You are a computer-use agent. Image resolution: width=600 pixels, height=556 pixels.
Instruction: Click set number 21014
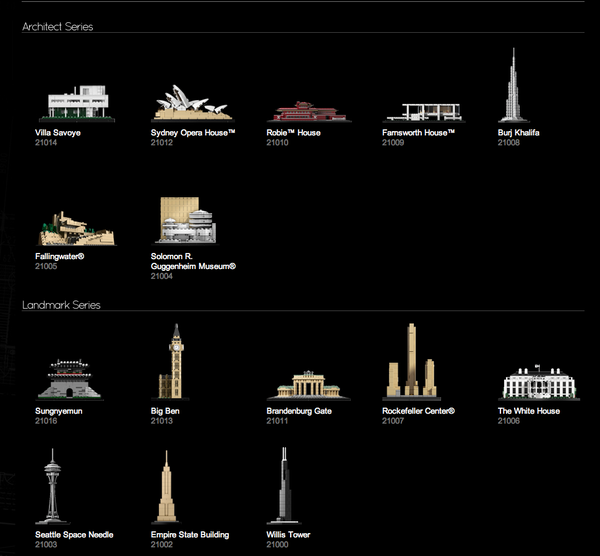click(x=46, y=143)
